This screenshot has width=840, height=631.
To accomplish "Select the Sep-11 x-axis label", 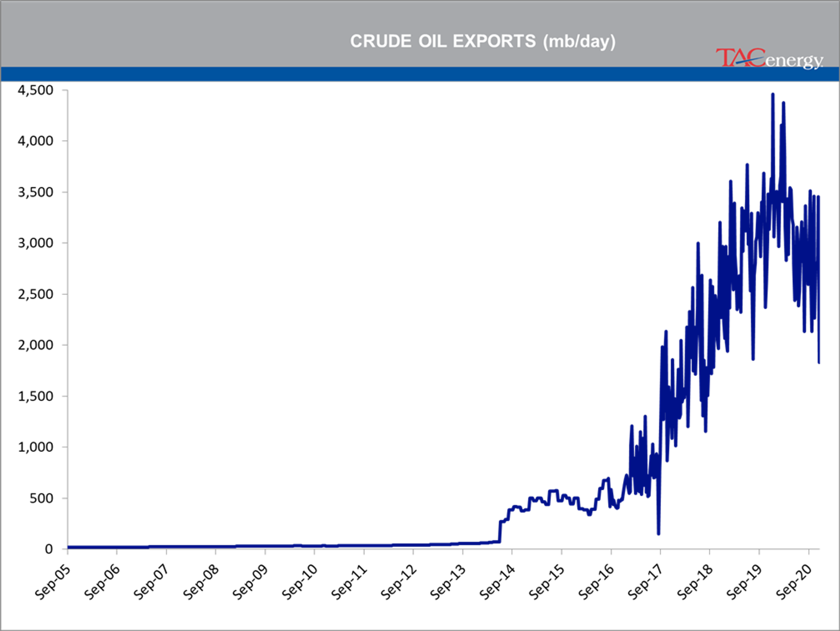I will point(349,582).
